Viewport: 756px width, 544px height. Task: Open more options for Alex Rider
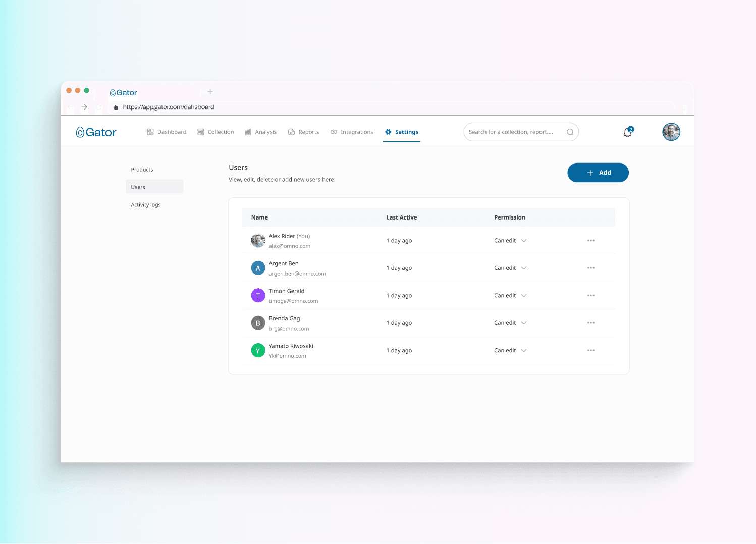point(590,241)
